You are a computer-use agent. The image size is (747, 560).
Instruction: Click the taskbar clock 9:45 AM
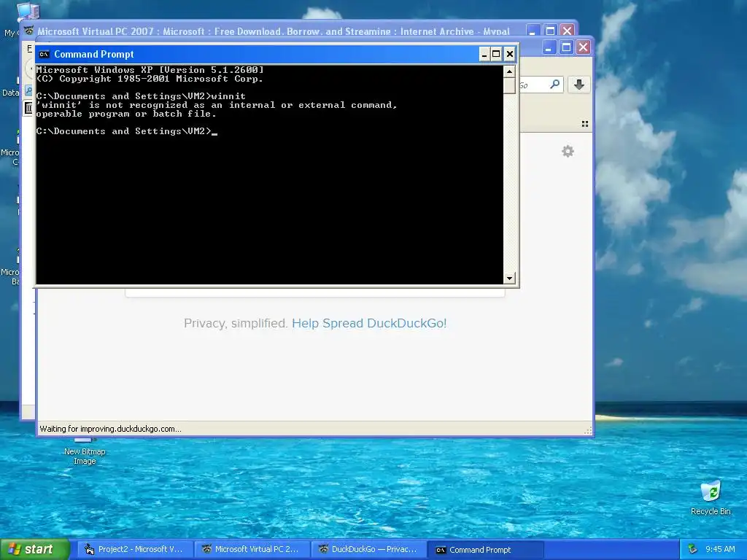(720, 549)
